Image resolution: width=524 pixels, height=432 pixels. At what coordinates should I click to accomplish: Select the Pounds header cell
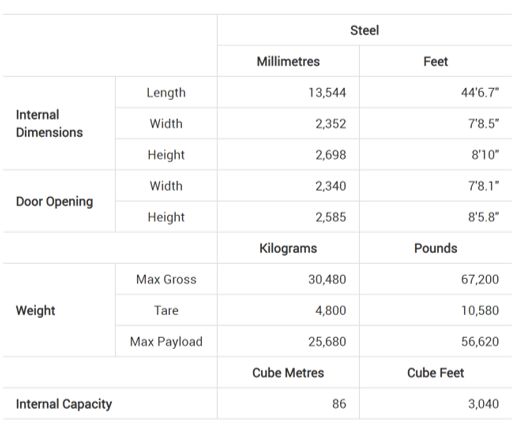tap(435, 248)
